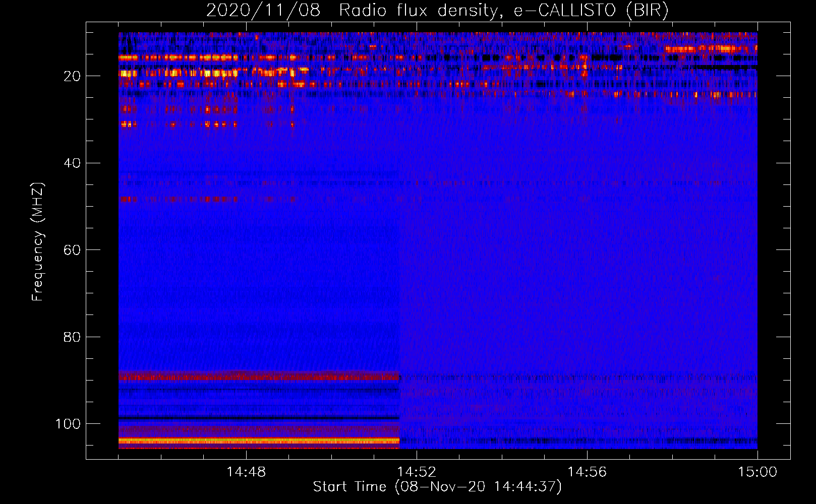
Task: Click the 'Start Time' x-axis label
Action: click(x=437, y=486)
